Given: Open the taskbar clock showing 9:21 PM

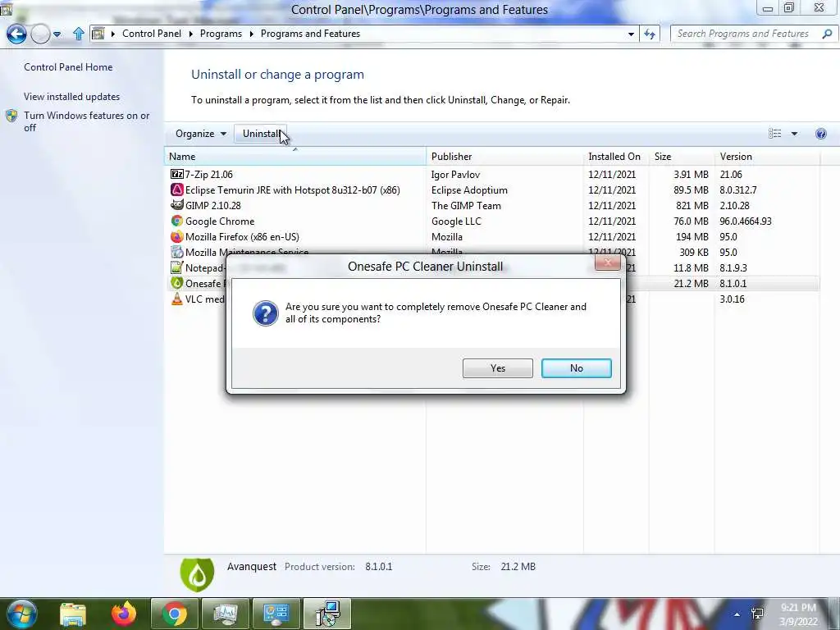Looking at the screenshot, I should (x=798, y=614).
